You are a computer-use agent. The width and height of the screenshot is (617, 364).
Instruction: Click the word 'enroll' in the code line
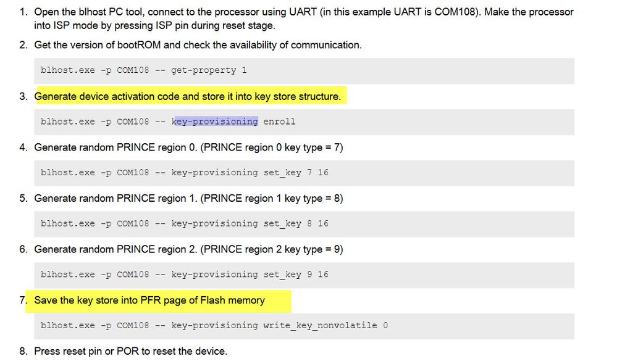coord(279,122)
